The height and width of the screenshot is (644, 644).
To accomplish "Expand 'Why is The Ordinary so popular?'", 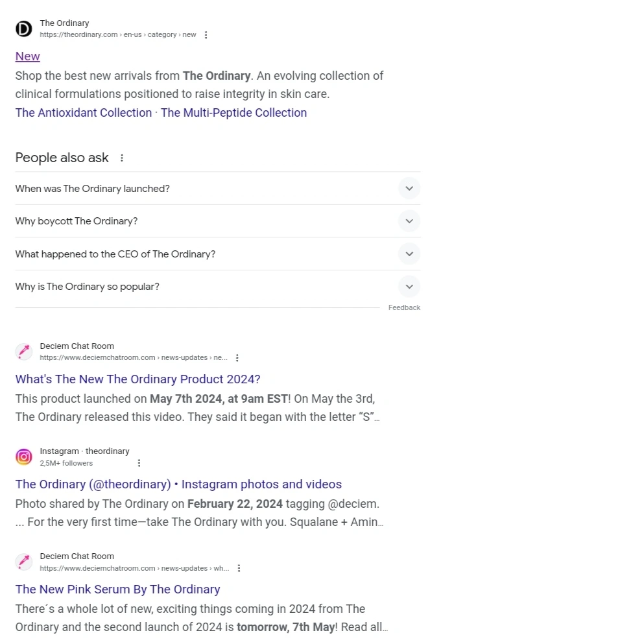I will pyautogui.click(x=218, y=287).
